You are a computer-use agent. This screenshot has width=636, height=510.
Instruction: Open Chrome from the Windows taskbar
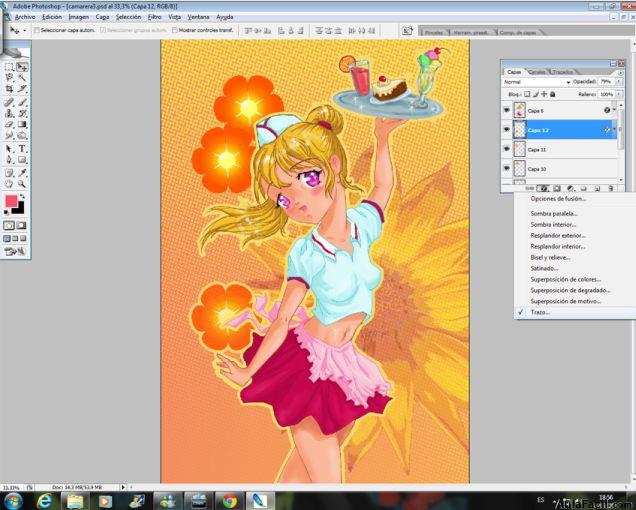pyautogui.click(x=229, y=501)
